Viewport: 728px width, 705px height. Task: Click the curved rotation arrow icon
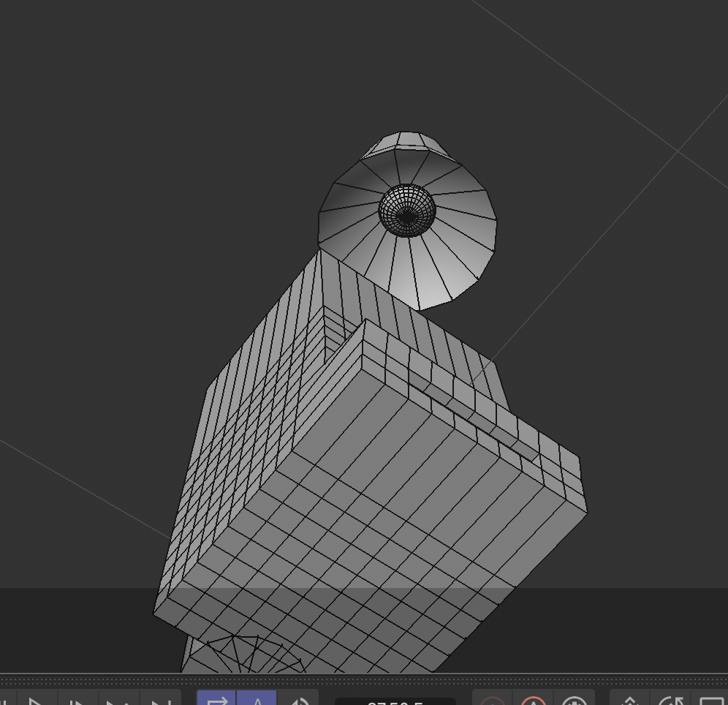point(670,701)
